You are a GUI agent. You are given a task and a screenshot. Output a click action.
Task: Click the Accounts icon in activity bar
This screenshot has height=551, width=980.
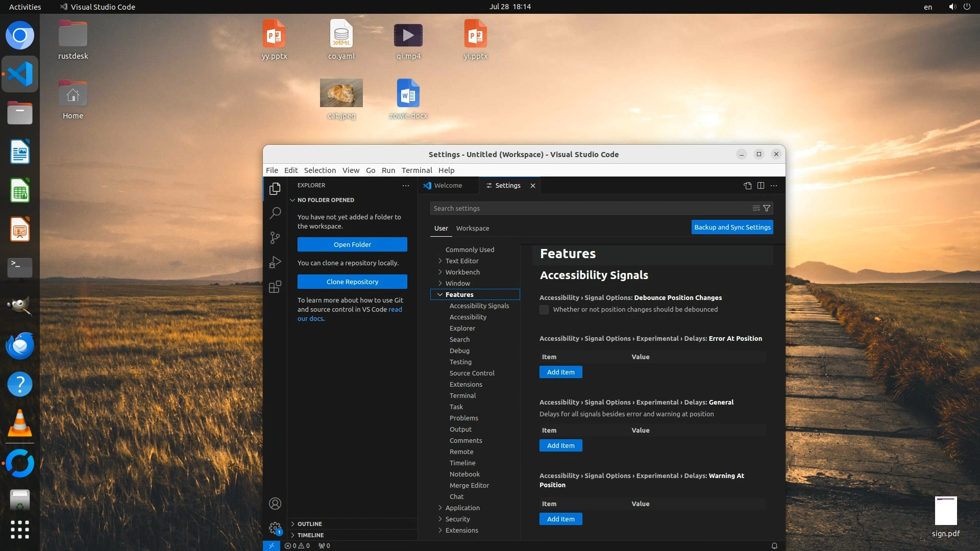point(275,504)
